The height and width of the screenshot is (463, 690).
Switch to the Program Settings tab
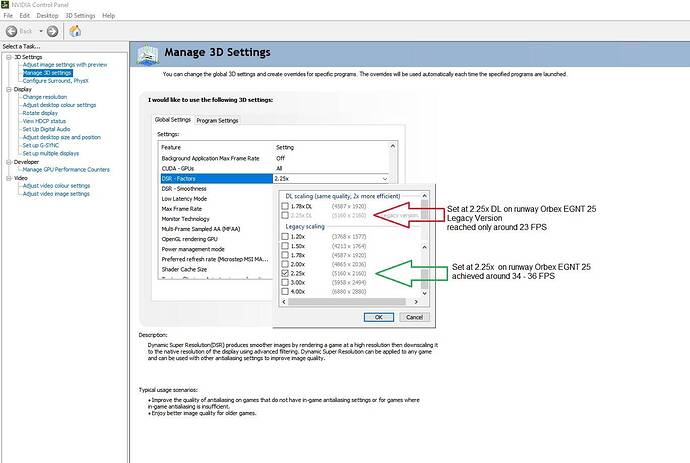click(217, 121)
